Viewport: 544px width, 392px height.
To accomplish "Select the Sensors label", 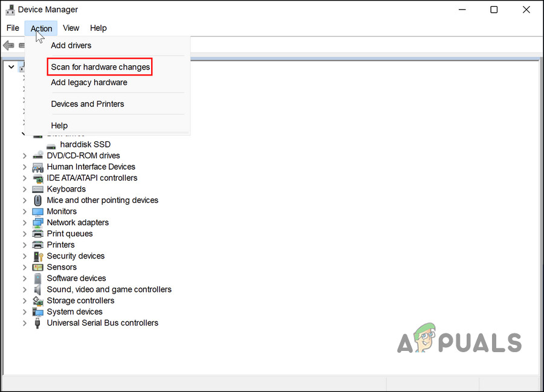I will 62,267.
